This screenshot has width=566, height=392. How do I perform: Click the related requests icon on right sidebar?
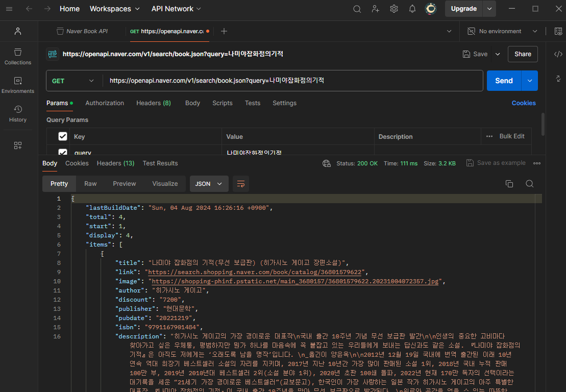pyautogui.click(x=558, y=79)
